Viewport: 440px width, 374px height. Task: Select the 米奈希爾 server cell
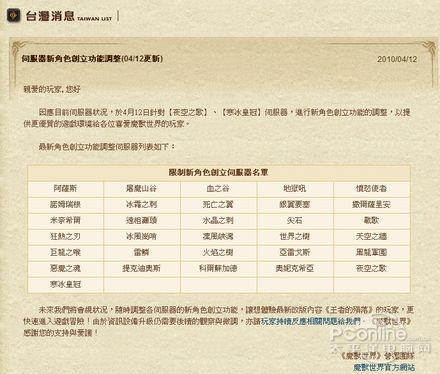pyautogui.click(x=65, y=221)
